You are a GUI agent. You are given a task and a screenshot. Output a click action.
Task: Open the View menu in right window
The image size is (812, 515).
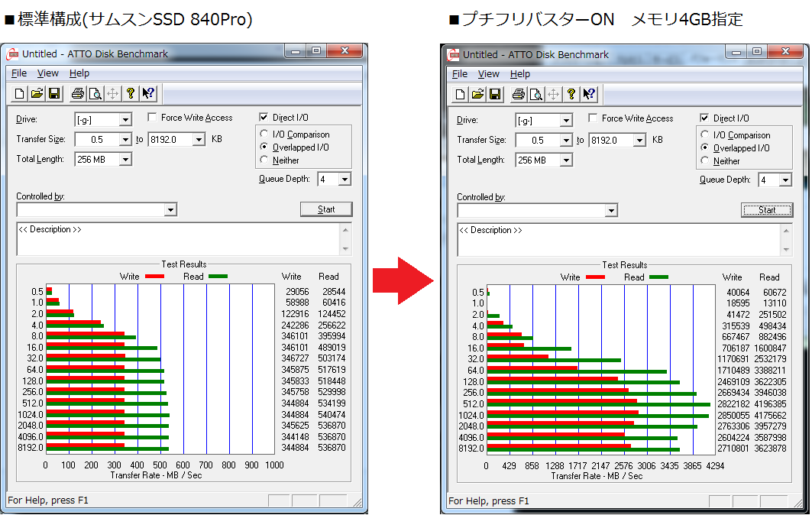point(488,74)
